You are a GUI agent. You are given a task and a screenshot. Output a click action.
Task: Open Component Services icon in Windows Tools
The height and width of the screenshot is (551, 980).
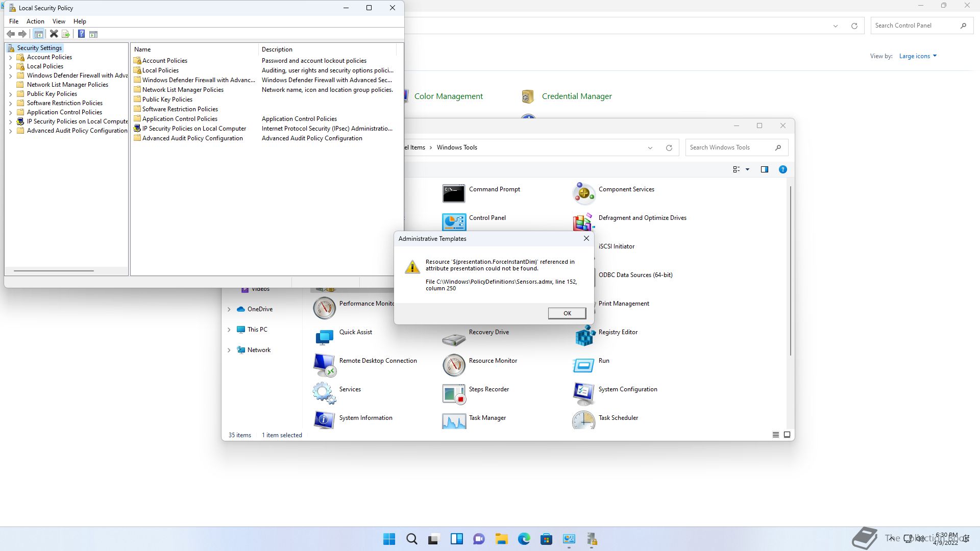pyautogui.click(x=583, y=193)
